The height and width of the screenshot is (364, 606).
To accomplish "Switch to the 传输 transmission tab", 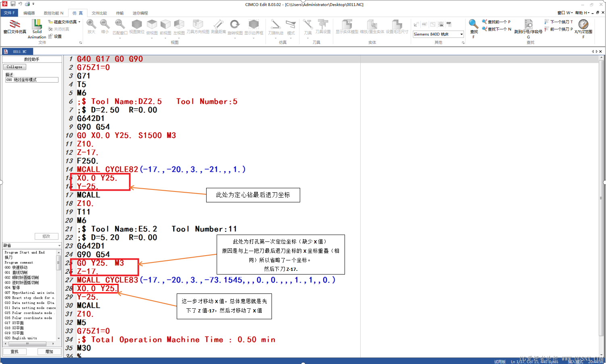I will 120,13.
